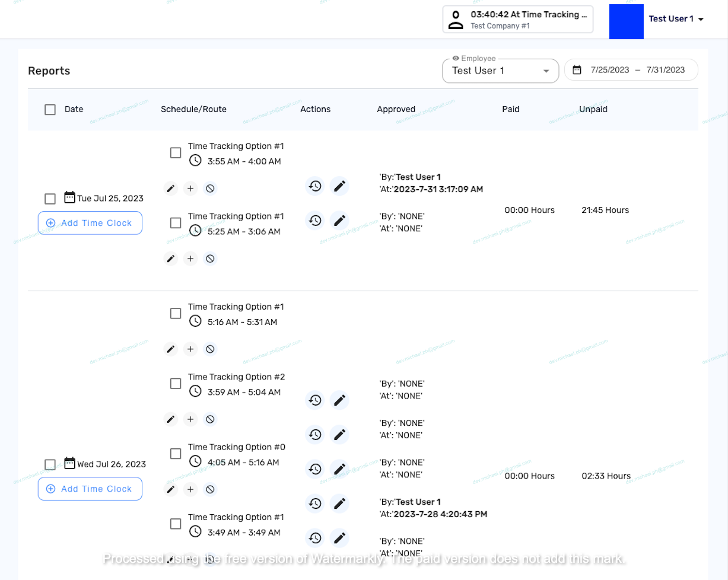Click the block icon under 4:05 AM - 5:16 AM entry
Viewport: 728px width, 580px height.
coord(209,489)
